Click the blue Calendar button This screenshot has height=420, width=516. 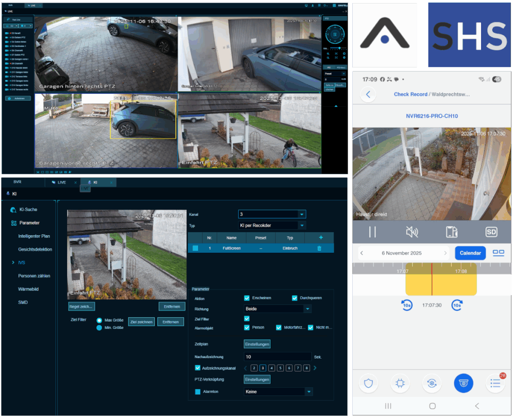point(470,253)
